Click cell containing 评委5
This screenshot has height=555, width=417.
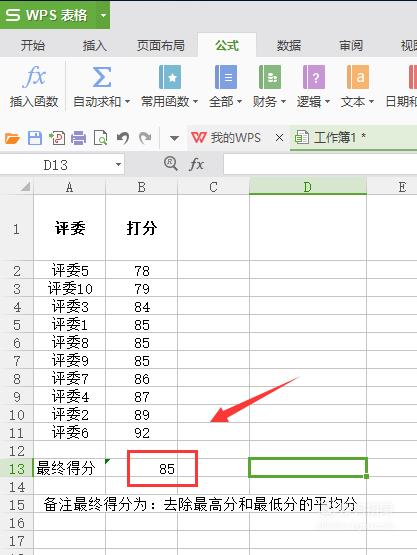[70, 271]
